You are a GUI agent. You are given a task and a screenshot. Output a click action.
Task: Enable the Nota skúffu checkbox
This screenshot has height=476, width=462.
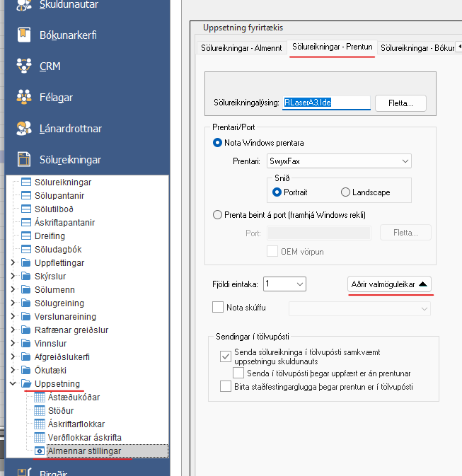218,308
